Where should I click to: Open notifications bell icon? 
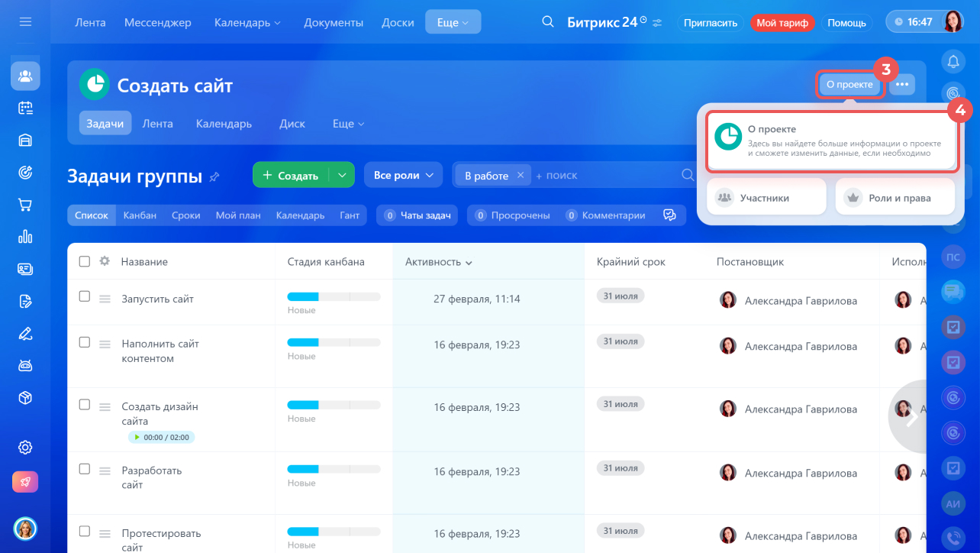coord(953,61)
